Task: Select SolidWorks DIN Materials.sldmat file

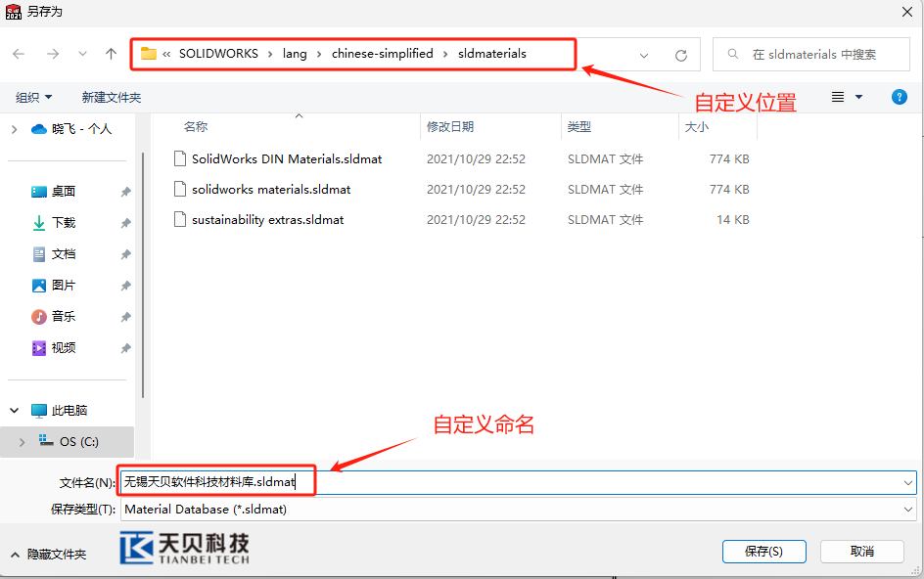Action: click(287, 159)
